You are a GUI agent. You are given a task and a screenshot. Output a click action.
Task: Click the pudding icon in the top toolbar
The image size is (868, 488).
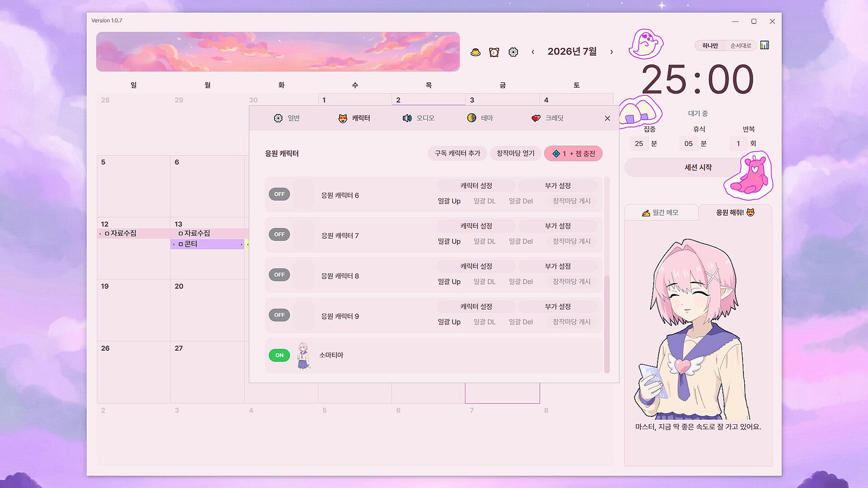(475, 52)
